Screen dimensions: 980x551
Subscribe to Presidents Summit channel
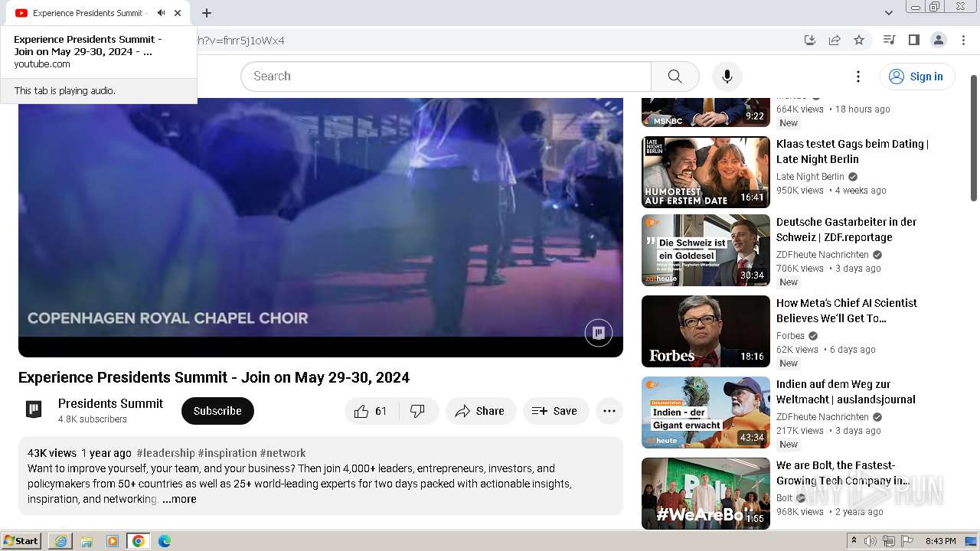pyautogui.click(x=217, y=411)
